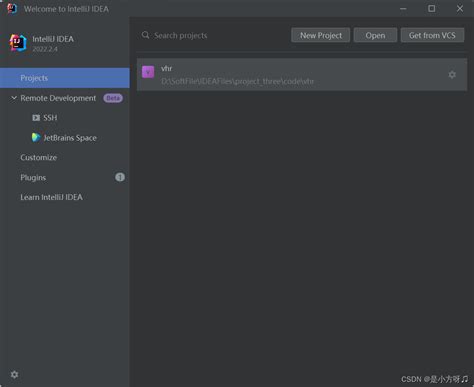
Task: Open the vhr recent project
Action: (x=302, y=75)
